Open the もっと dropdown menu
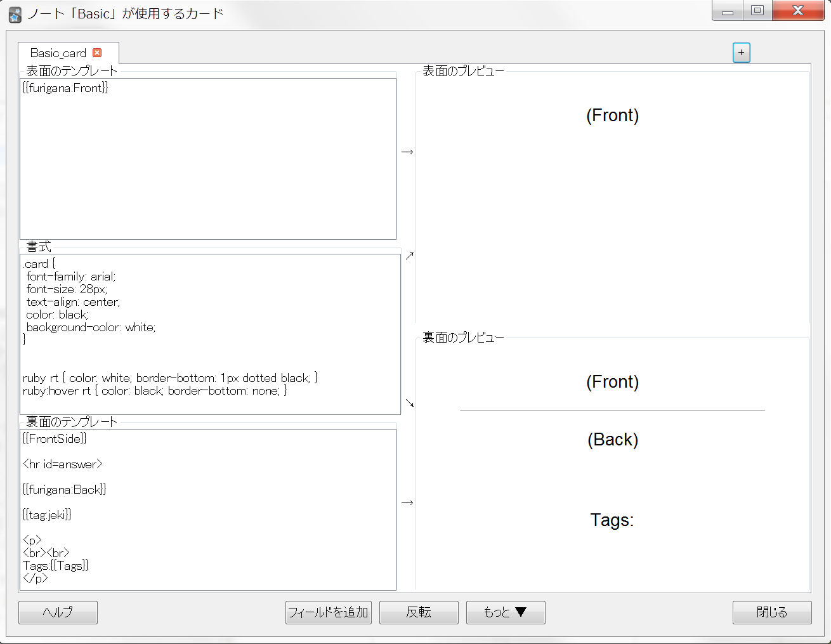This screenshot has height=644, width=831. (505, 612)
